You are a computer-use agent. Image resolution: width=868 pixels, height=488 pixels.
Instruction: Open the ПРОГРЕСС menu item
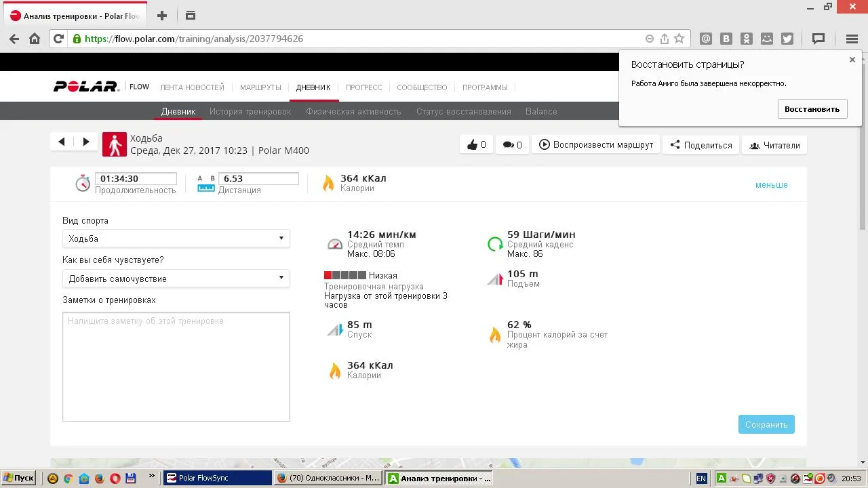click(x=363, y=87)
